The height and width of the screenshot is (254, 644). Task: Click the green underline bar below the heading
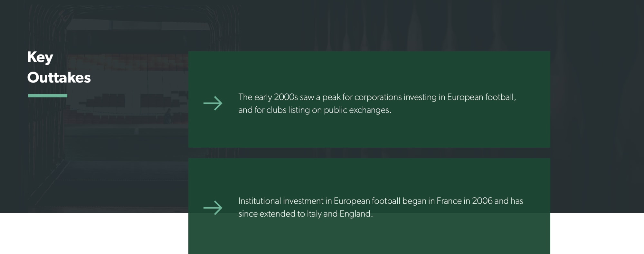pos(48,96)
